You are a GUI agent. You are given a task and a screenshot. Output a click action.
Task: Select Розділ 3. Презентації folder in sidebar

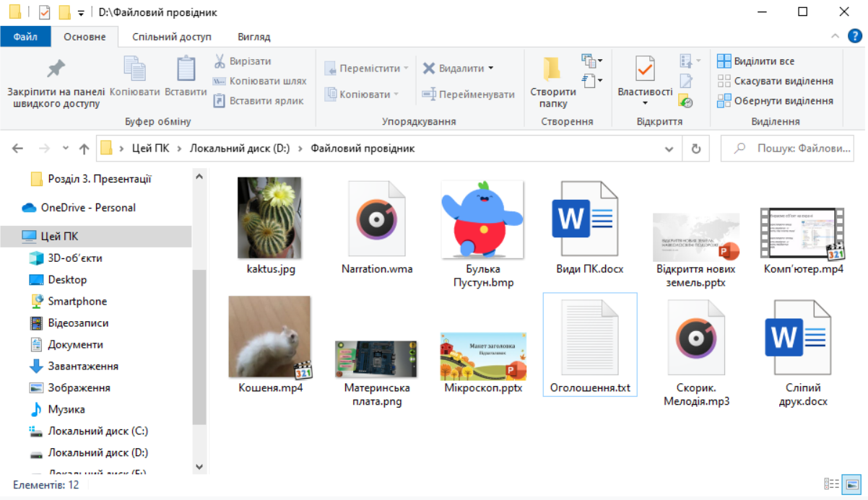click(100, 179)
